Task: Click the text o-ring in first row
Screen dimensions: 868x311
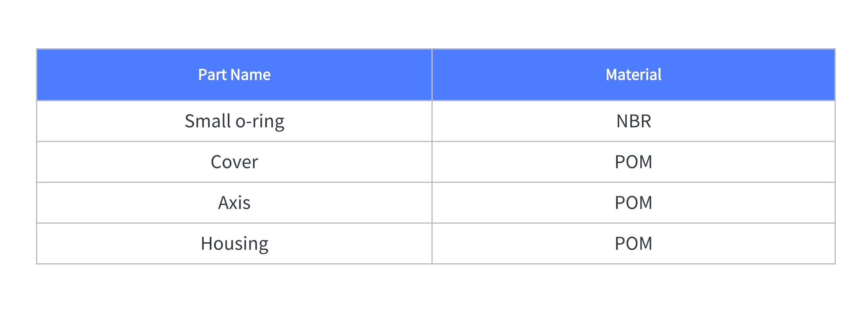Action: coord(260,122)
